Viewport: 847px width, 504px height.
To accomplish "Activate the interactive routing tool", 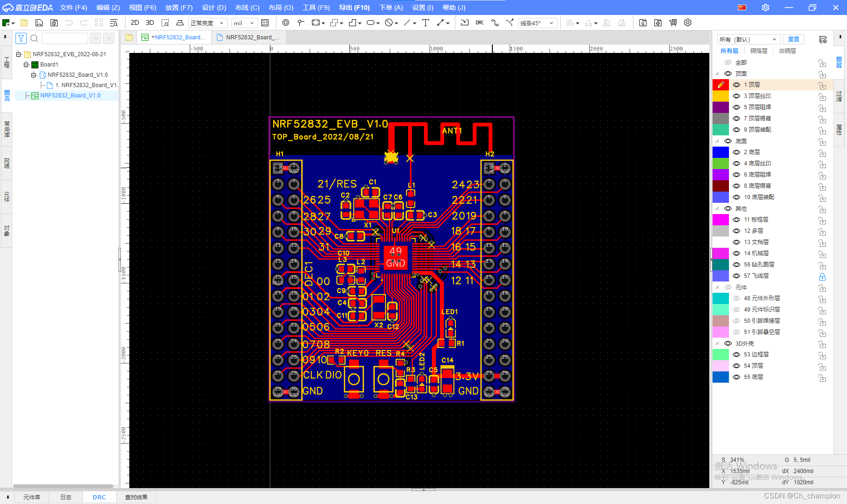I will click(x=495, y=22).
